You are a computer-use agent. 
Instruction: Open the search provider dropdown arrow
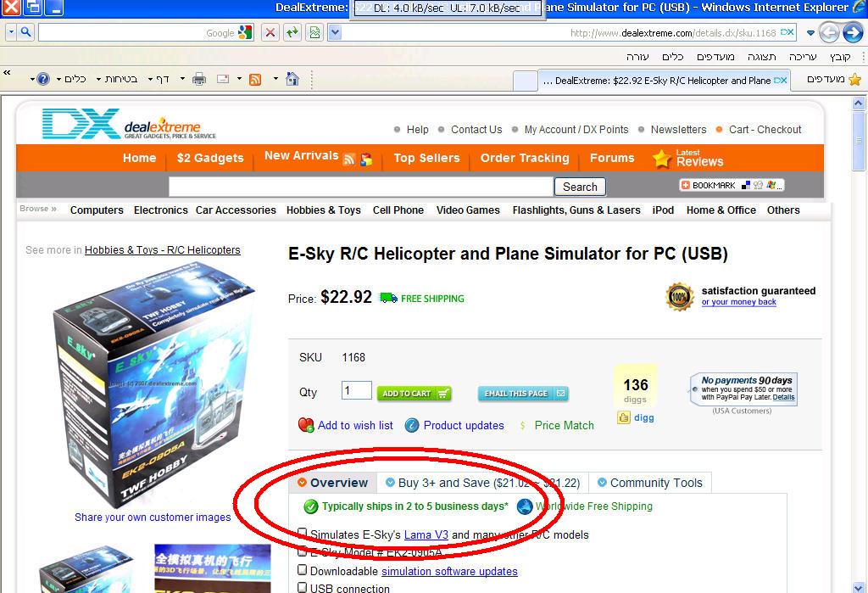(x=11, y=33)
